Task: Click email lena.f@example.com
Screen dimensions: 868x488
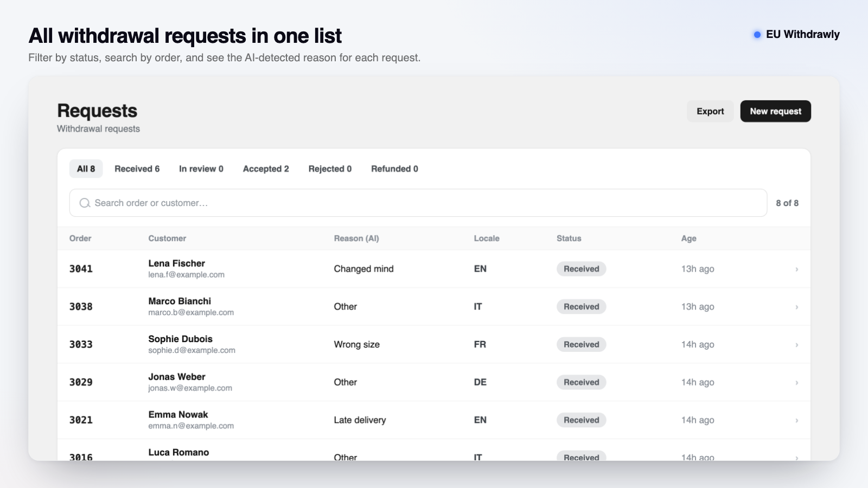Action: [186, 275]
